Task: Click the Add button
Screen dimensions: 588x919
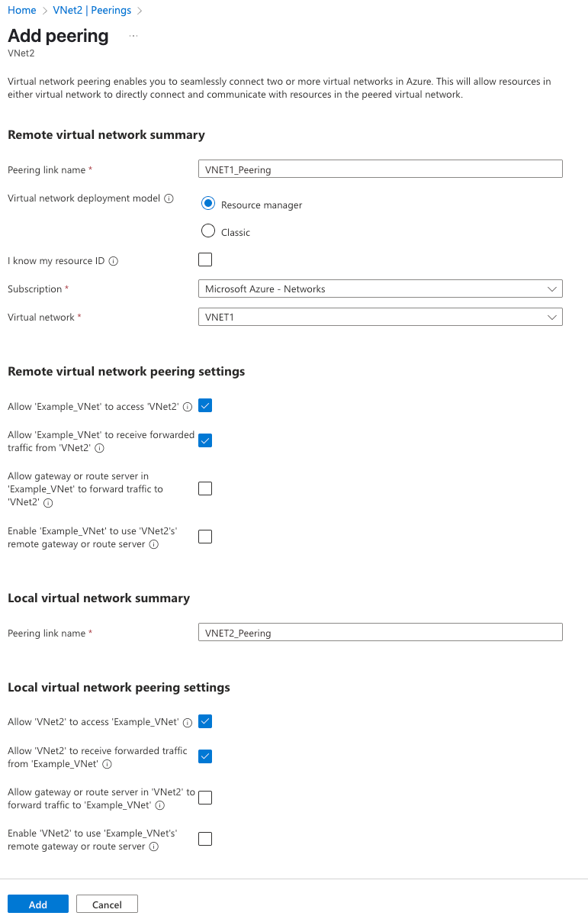Action: pyautogui.click(x=38, y=904)
